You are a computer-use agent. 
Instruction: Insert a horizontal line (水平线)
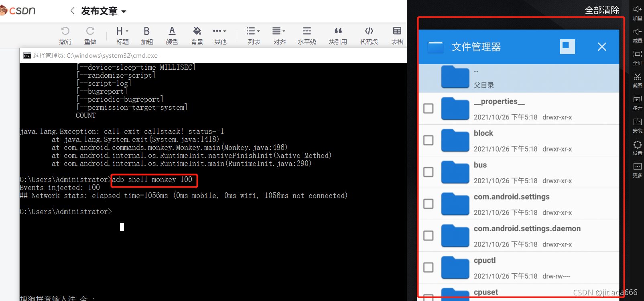307,31
